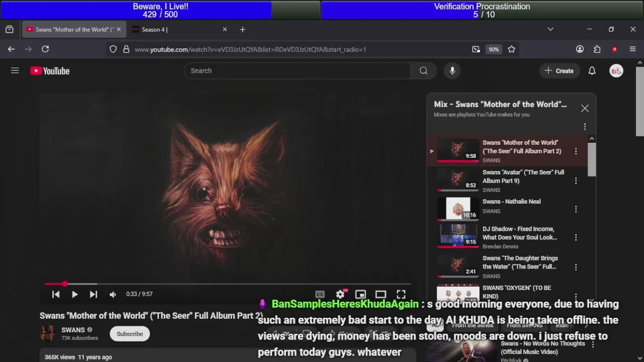Image resolution: width=644 pixels, height=362 pixels.
Task: Select Swans Avatar thumbnail in mix
Action: click(458, 179)
